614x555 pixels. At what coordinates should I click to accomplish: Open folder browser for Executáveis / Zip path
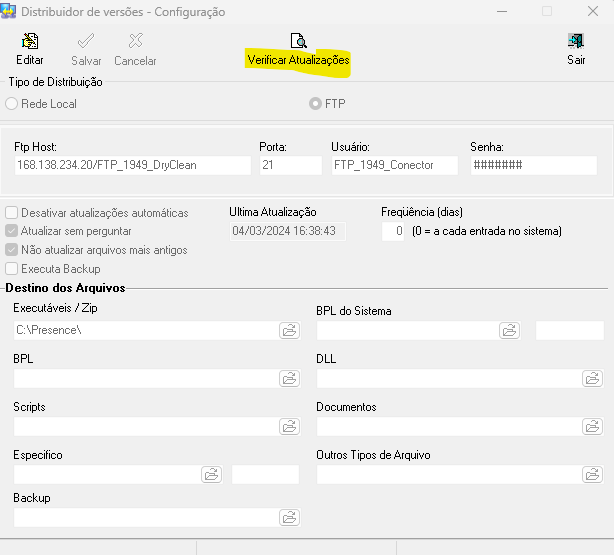pyautogui.click(x=289, y=330)
